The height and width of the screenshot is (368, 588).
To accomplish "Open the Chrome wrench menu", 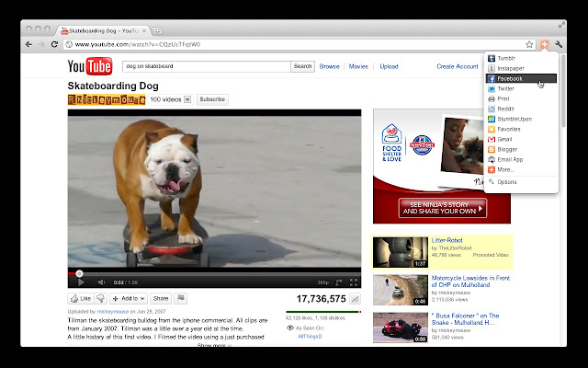I will click(x=559, y=44).
